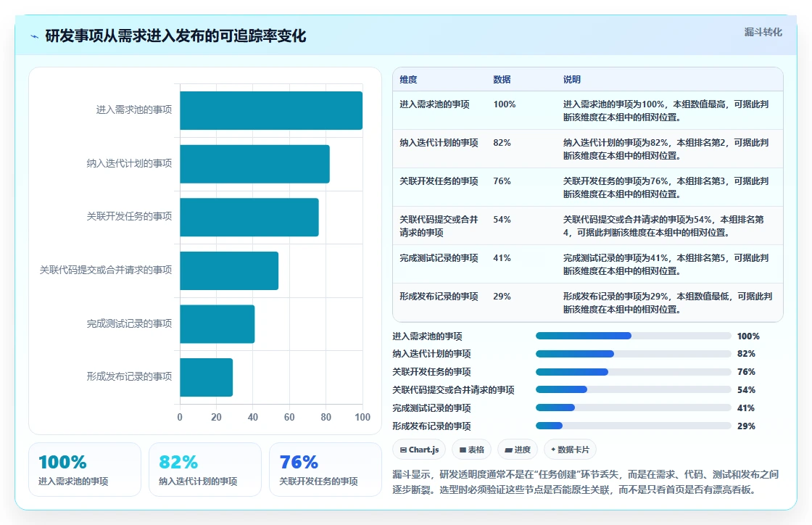Screen dimensions: 812x525
Task: Click chart y-axis label 纳入迭代计划的事项
Action: click(130, 164)
